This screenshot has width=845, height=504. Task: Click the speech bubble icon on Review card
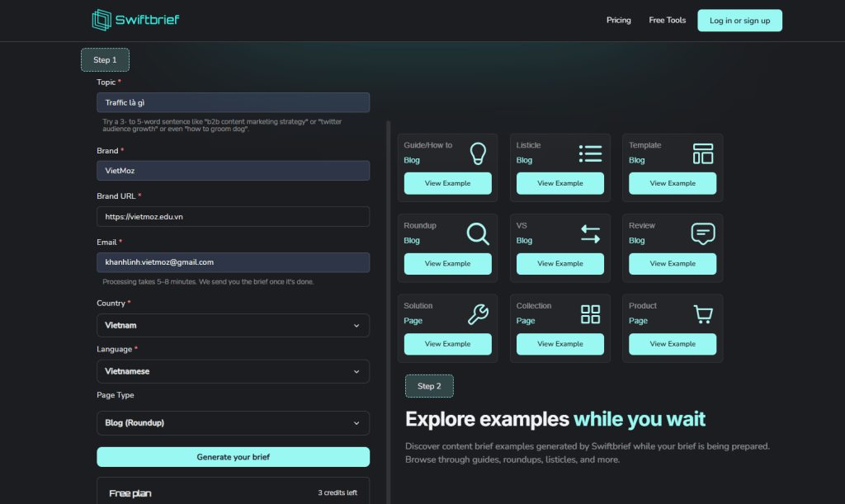pos(702,233)
